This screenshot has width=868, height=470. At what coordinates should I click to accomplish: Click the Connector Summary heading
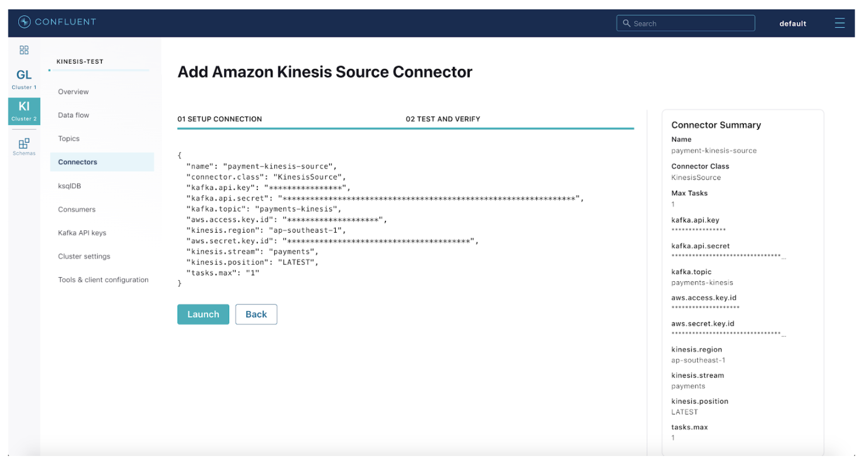coord(716,125)
